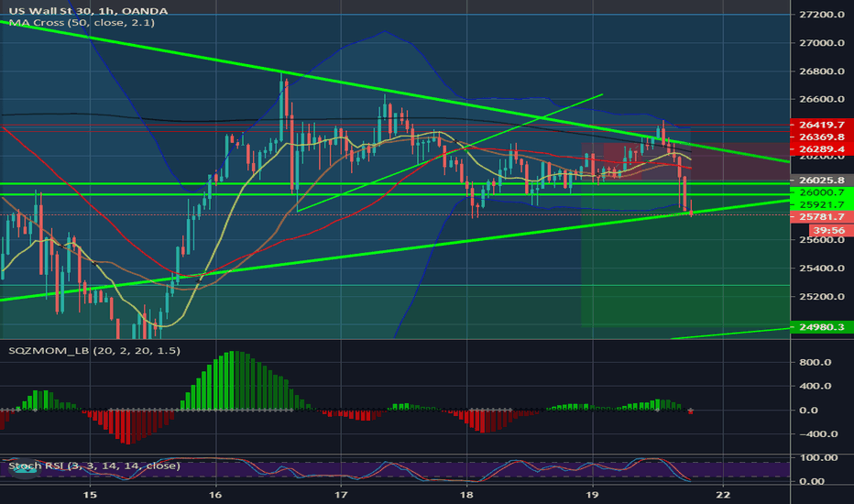854x504 pixels.
Task: Click 26600.0 on the price scale
Action: pyautogui.click(x=821, y=99)
